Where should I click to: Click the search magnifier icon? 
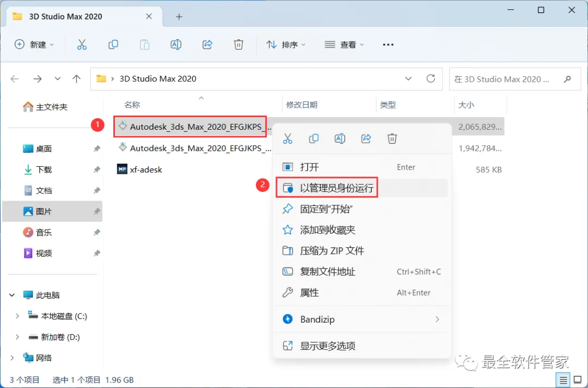[567, 79]
